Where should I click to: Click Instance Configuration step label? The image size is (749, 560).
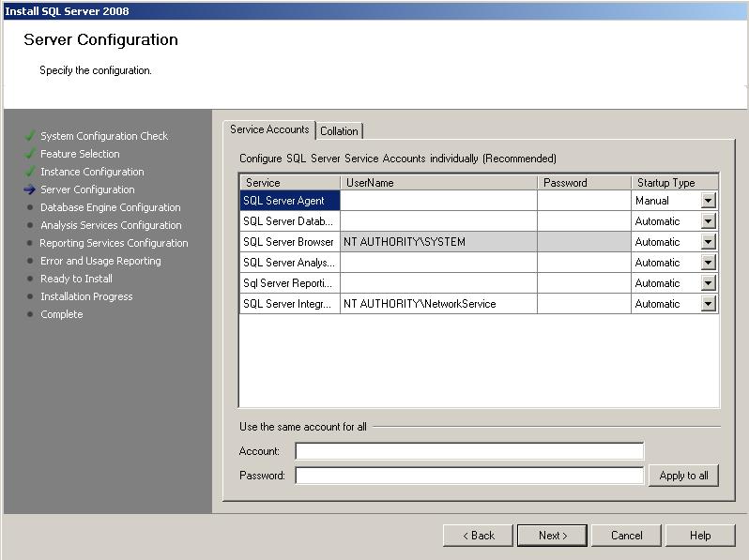[x=92, y=172]
